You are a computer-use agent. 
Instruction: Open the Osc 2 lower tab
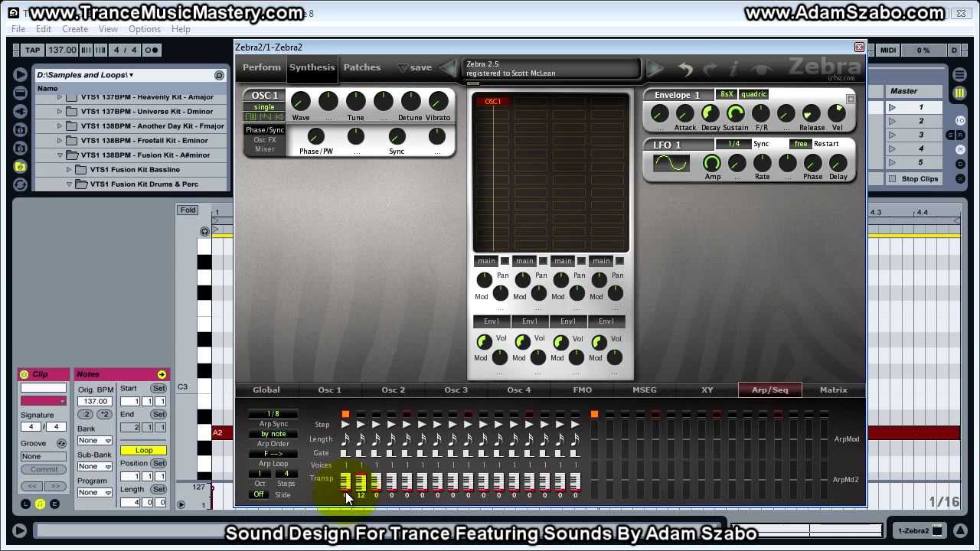(x=394, y=390)
